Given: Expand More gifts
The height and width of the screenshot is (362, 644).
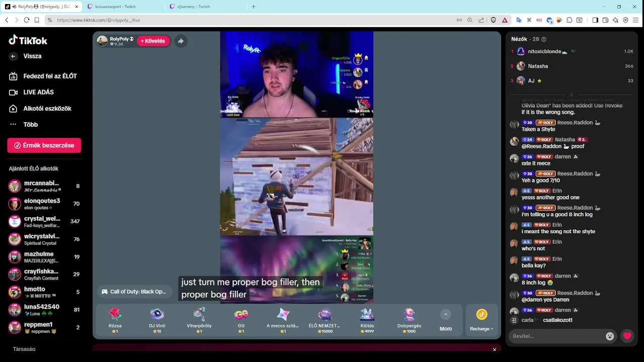Looking at the screenshot, I should [445, 320].
